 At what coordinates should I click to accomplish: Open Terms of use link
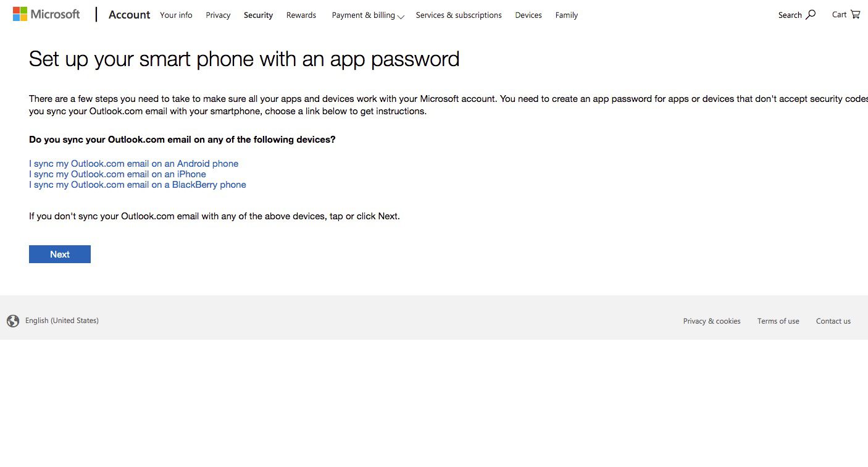coord(778,321)
